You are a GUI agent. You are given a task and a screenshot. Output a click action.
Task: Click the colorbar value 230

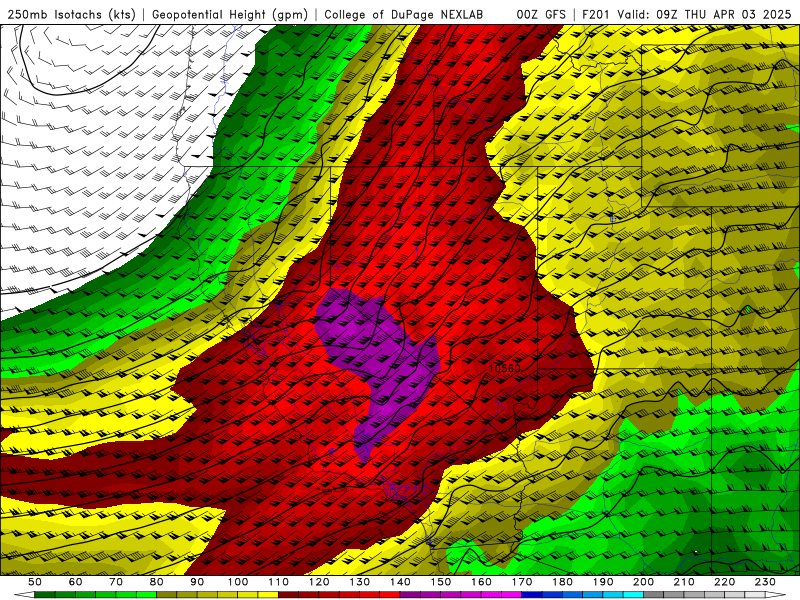pos(765,582)
